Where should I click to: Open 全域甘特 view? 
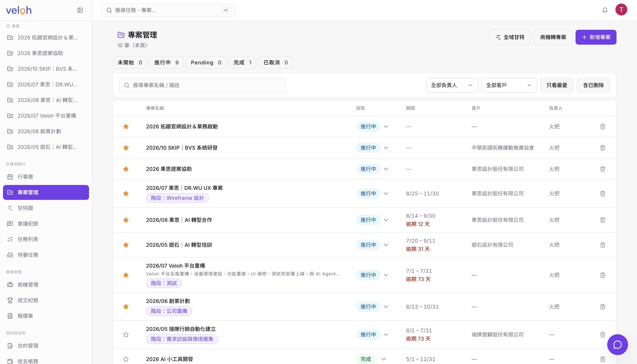[x=510, y=37]
